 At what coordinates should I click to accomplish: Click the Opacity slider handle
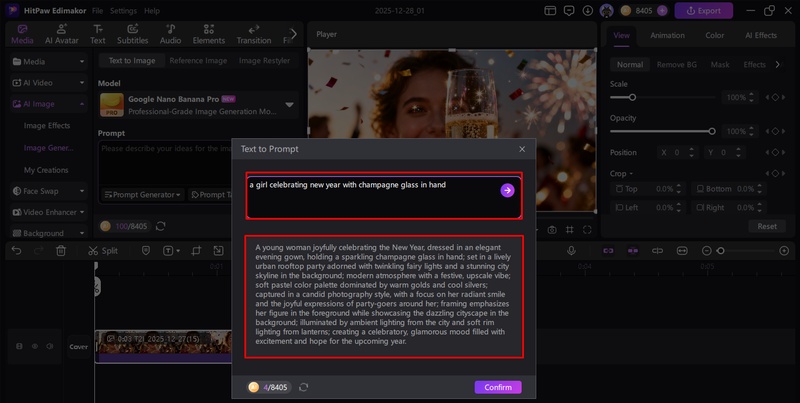pos(712,131)
